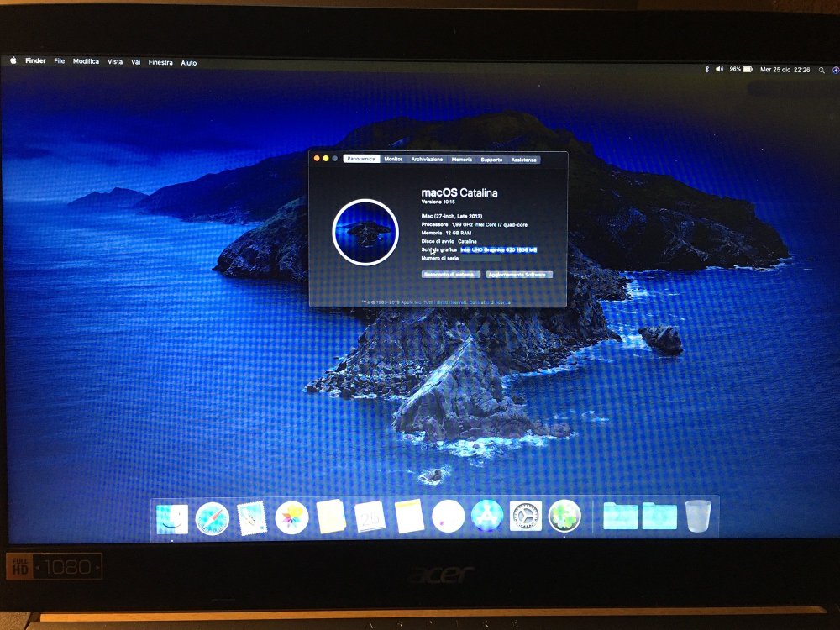Open the Apple menu
Screen dimensions: 840x630
click(x=13, y=60)
